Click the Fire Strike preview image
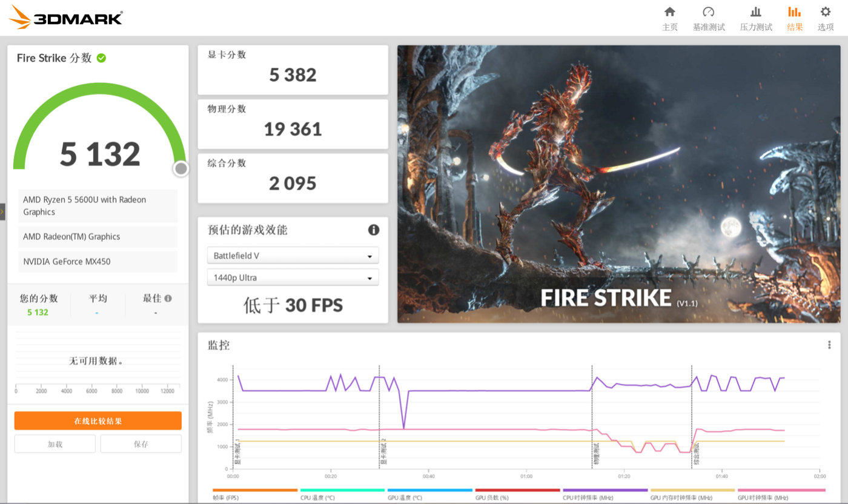Image resolution: width=848 pixels, height=504 pixels. pyautogui.click(x=619, y=184)
